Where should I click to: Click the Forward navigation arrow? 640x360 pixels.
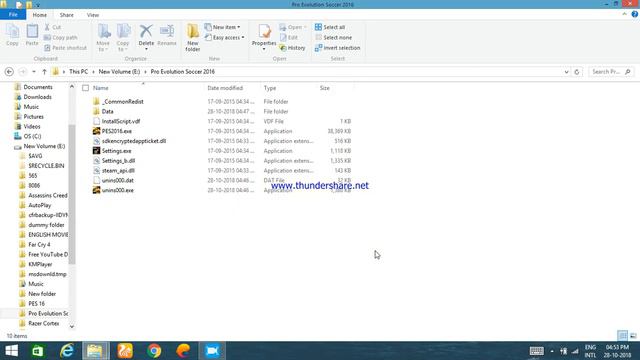(x=23, y=72)
